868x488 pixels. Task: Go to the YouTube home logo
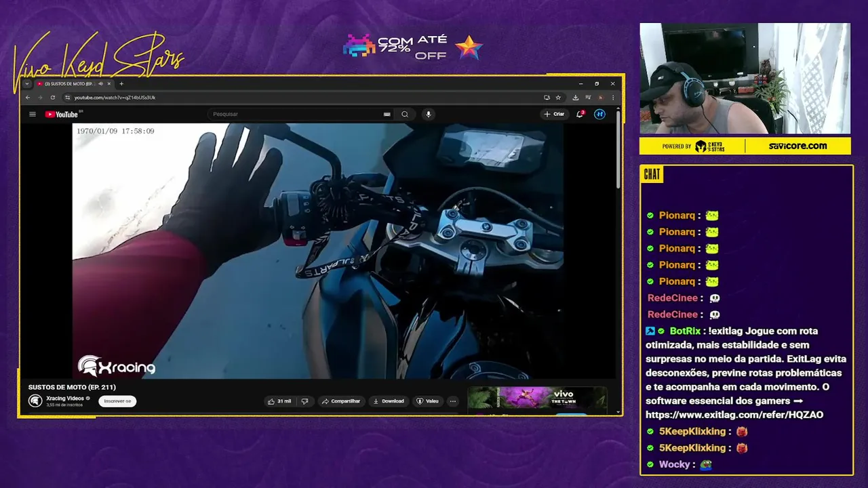(x=62, y=114)
